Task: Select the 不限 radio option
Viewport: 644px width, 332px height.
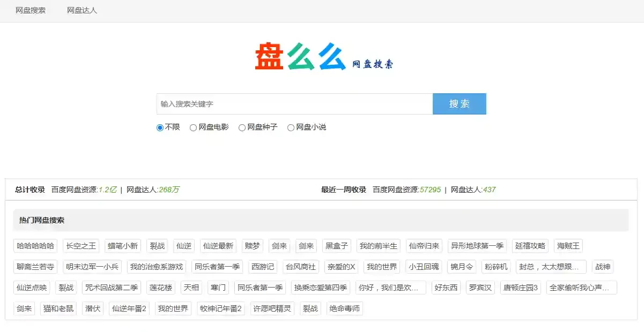Action: pos(160,127)
